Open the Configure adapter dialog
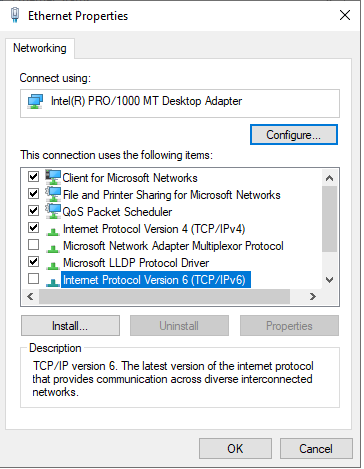This screenshot has height=469, width=364. pos(294,135)
